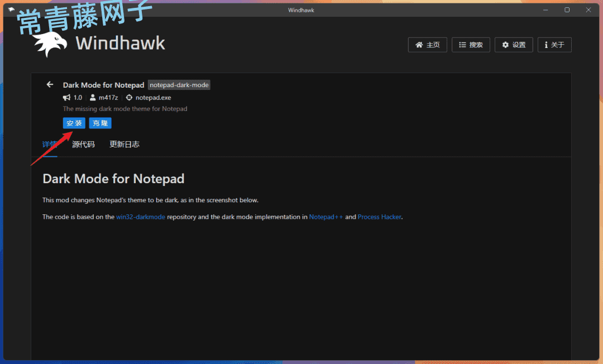The width and height of the screenshot is (603, 364).
Task: Open the 设置 settings button
Action: [x=514, y=45]
